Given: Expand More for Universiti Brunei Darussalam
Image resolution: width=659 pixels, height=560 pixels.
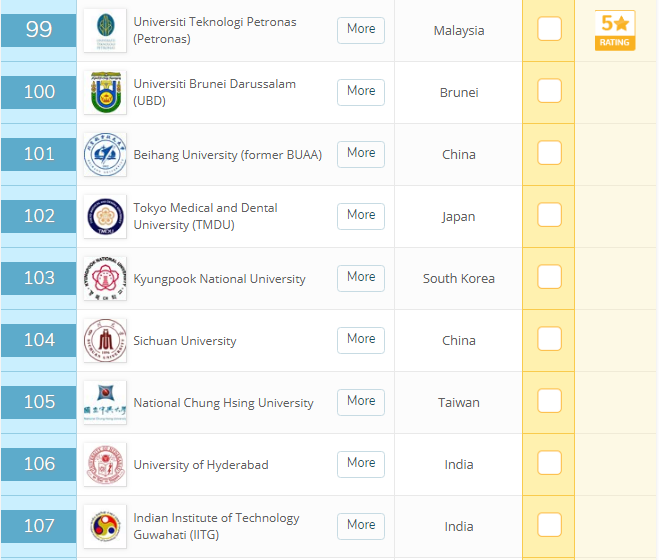Looking at the screenshot, I should [361, 92].
